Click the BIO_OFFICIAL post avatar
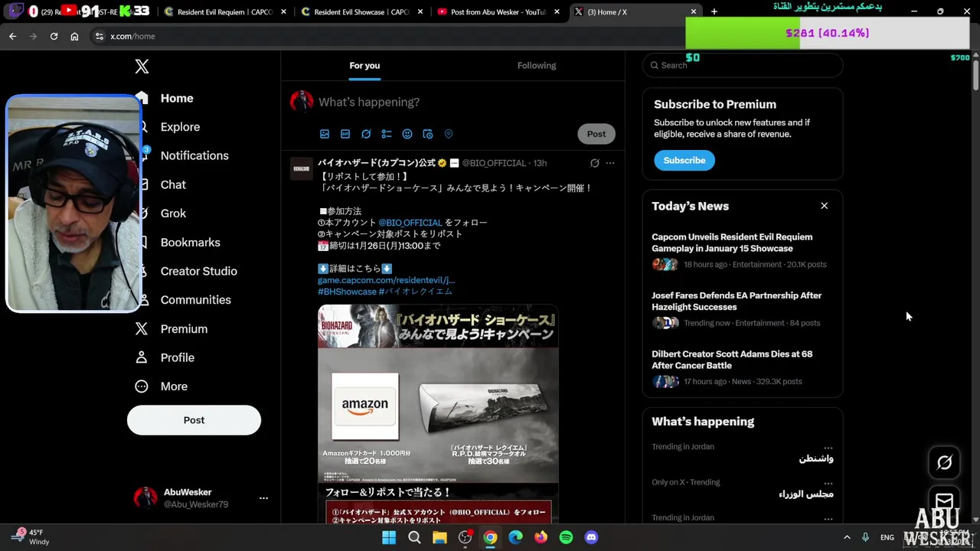Viewport: 980px width, 551px height. [302, 168]
